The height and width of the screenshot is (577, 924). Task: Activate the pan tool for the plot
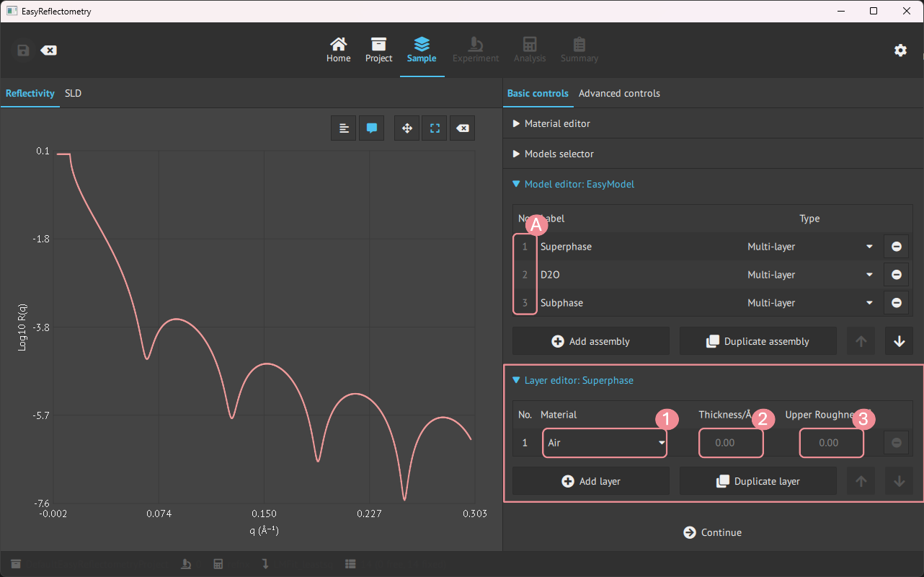pyautogui.click(x=407, y=128)
